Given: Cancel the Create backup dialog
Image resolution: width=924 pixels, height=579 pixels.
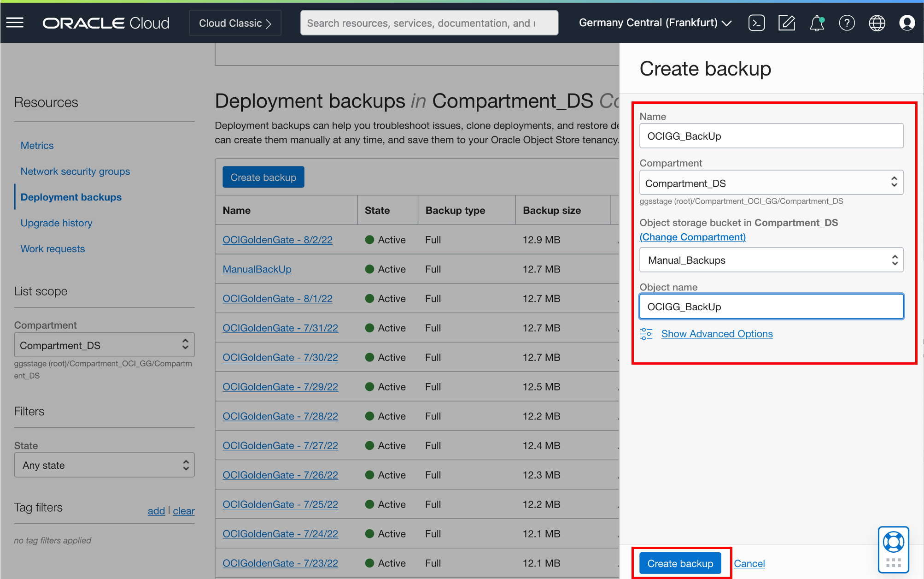Looking at the screenshot, I should (749, 563).
